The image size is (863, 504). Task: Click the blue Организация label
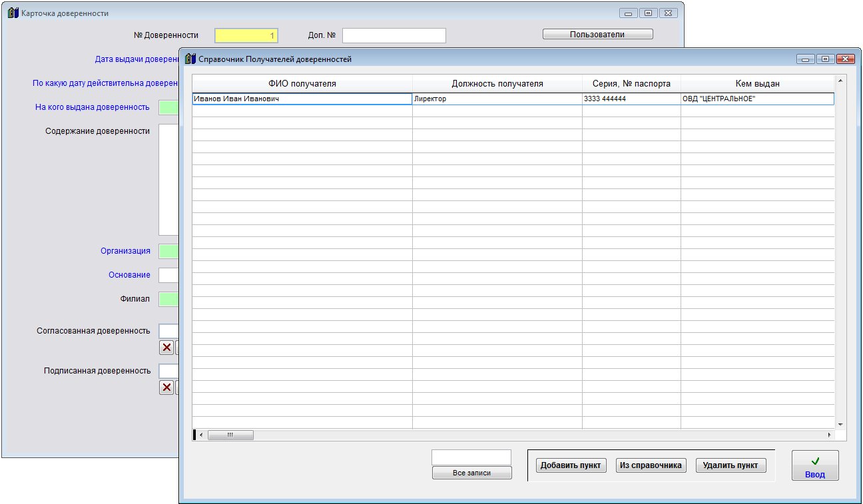[125, 251]
